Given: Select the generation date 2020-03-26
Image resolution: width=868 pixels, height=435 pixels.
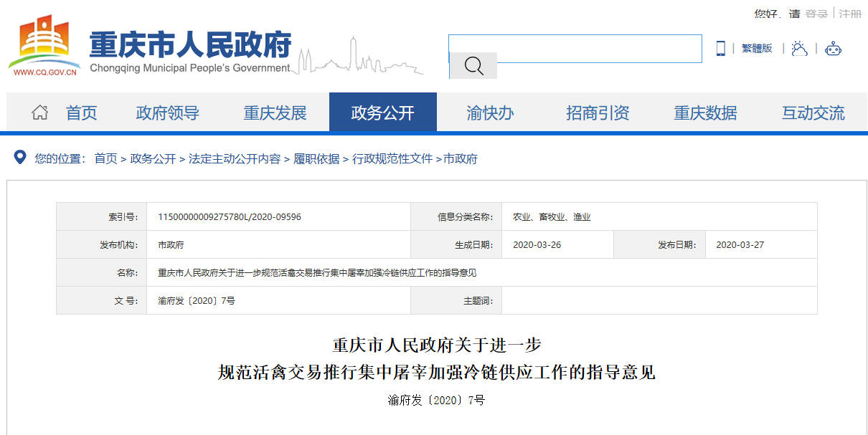Looking at the screenshot, I should [x=537, y=244].
